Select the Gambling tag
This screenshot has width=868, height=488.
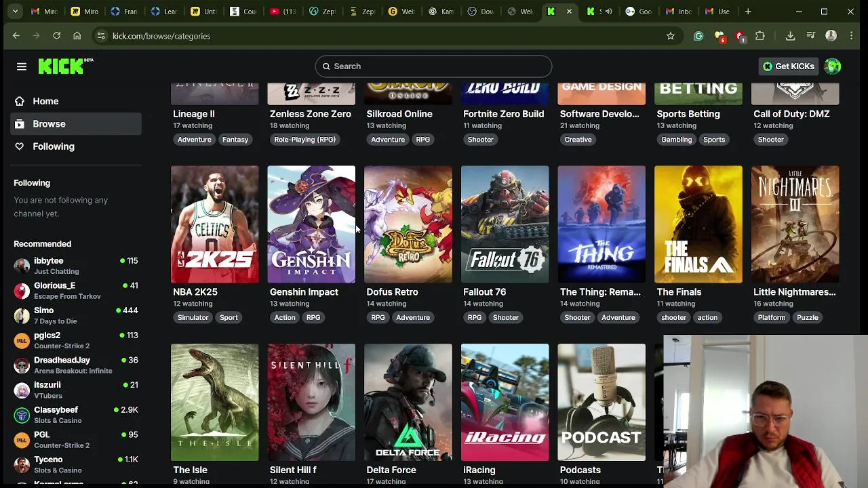[677, 140]
